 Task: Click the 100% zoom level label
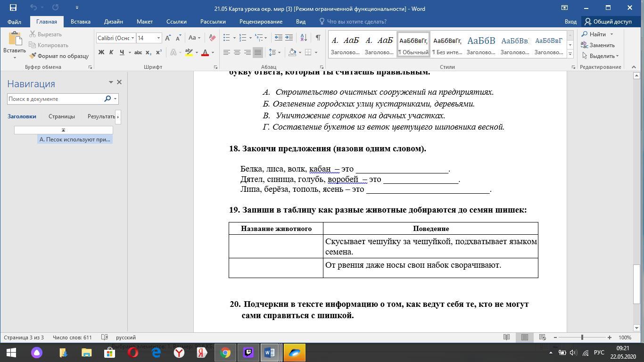tap(625, 337)
